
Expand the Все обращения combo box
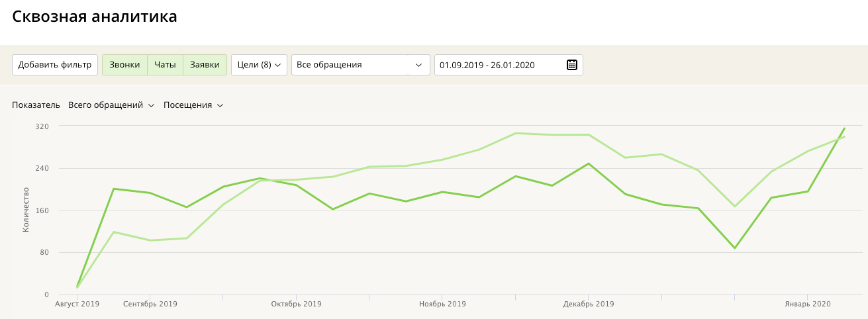coord(361,65)
